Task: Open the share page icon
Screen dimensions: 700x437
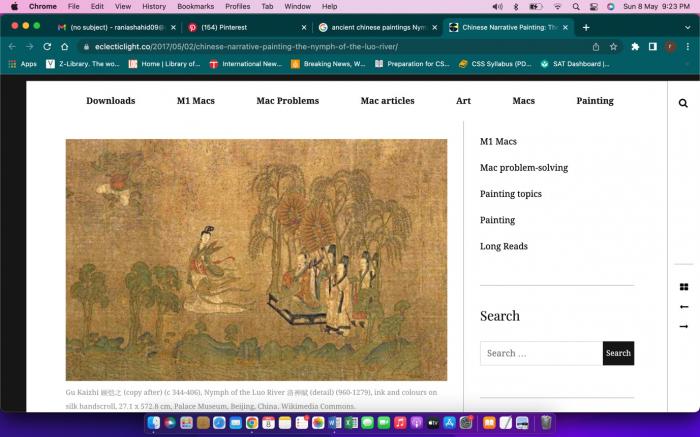Action: tap(596, 46)
